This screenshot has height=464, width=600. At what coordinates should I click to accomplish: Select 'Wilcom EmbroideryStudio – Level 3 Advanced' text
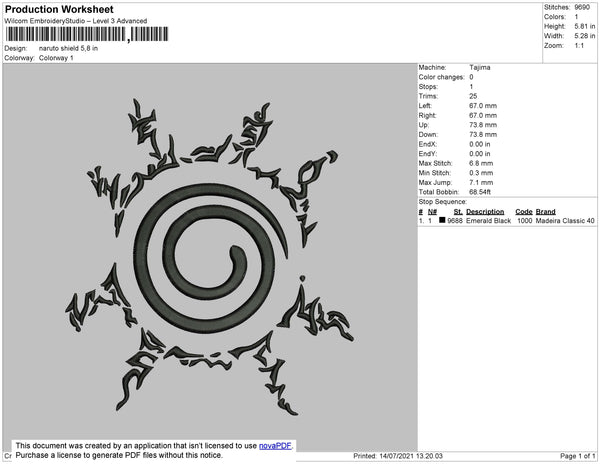(76, 21)
